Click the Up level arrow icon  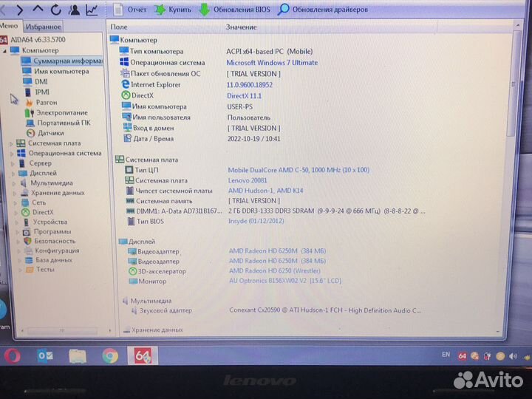click(x=38, y=9)
